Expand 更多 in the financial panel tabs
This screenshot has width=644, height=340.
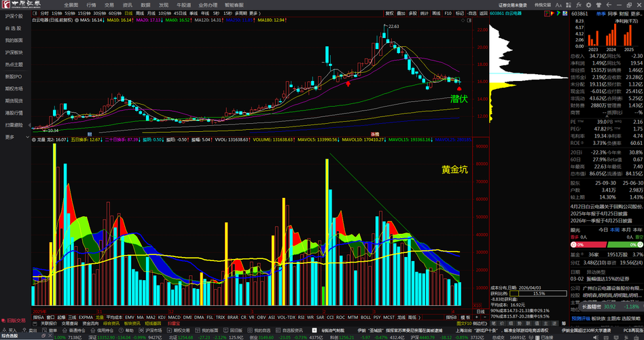click(x=637, y=13)
